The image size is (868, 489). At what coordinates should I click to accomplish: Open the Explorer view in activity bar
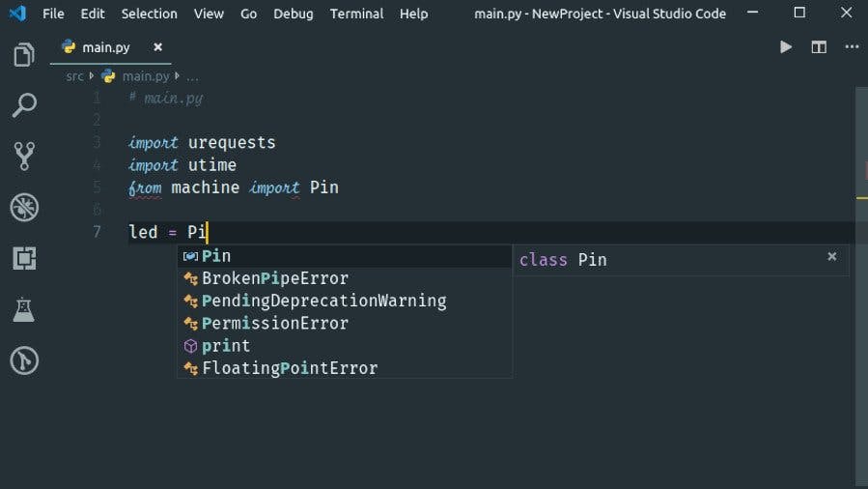[24, 55]
